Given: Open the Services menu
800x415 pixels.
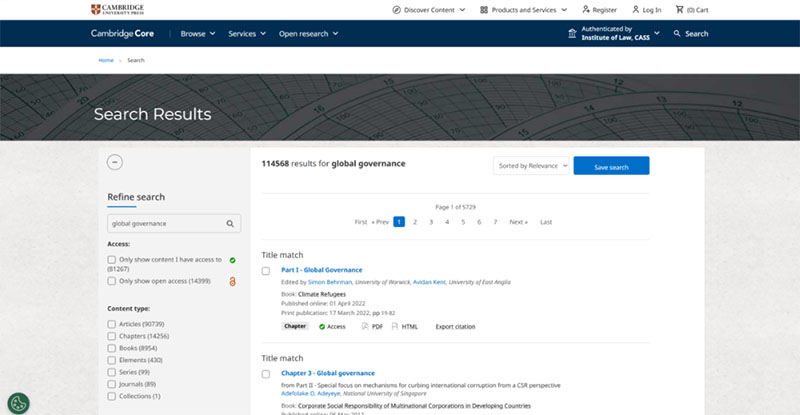Looking at the screenshot, I should point(247,33).
